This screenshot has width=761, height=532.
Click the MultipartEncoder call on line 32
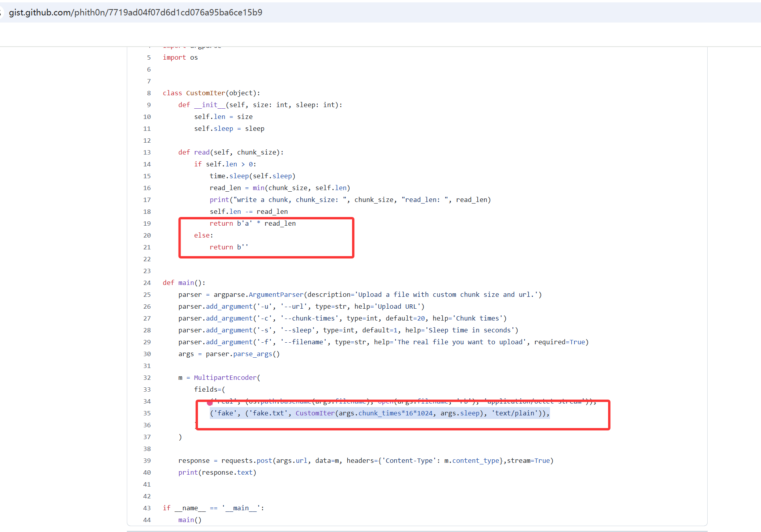(225, 377)
